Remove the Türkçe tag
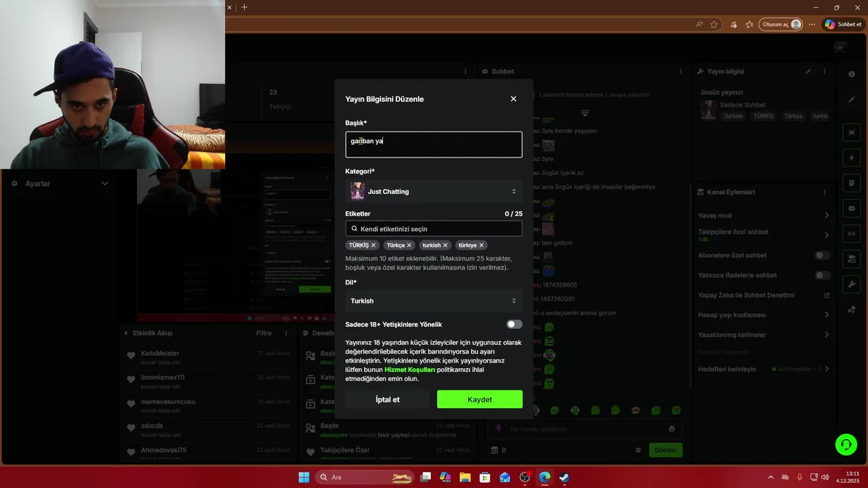The width and height of the screenshot is (868, 488). (x=409, y=245)
